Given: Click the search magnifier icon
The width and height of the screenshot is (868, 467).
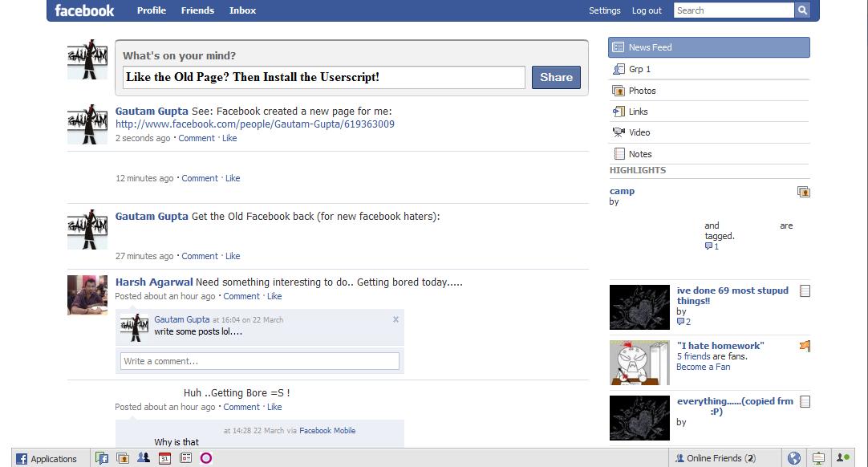Looking at the screenshot, I should click(x=802, y=10).
